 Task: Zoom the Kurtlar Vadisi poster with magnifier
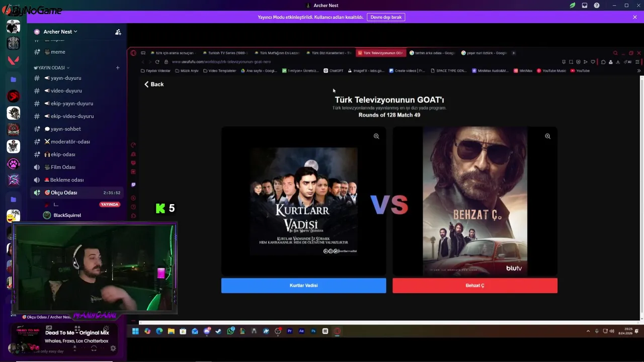pyautogui.click(x=376, y=136)
